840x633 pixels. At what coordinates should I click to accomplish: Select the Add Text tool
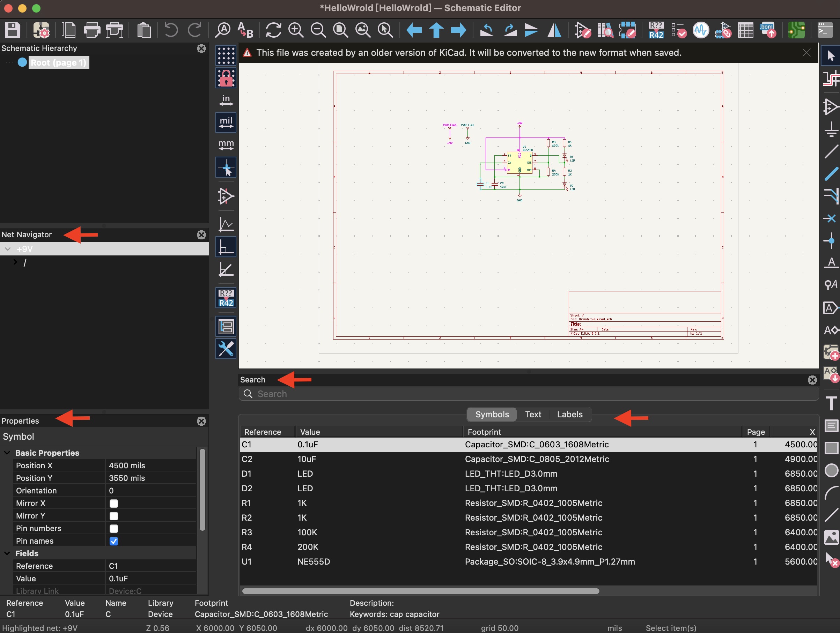coord(831,403)
